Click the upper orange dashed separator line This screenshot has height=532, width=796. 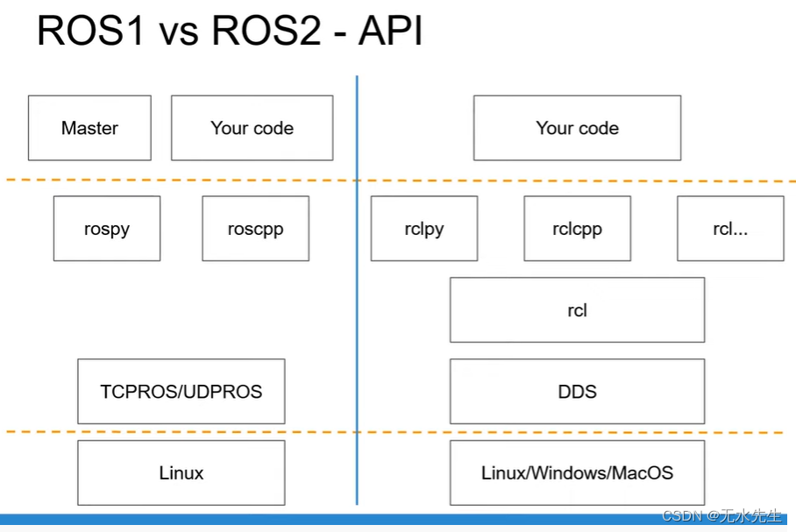[175, 181]
